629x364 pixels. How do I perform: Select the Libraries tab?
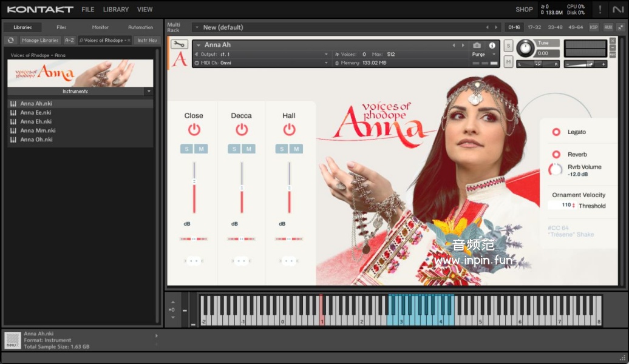pyautogui.click(x=22, y=27)
